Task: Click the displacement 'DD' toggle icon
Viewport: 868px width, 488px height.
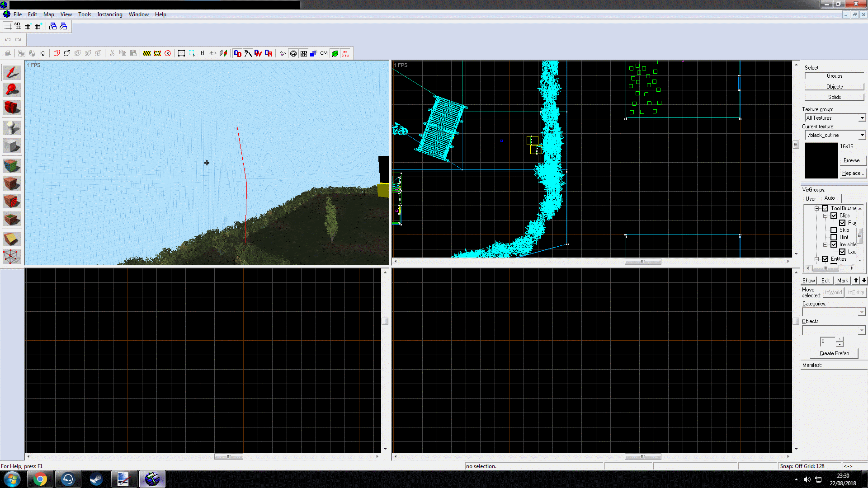Action: [237, 53]
